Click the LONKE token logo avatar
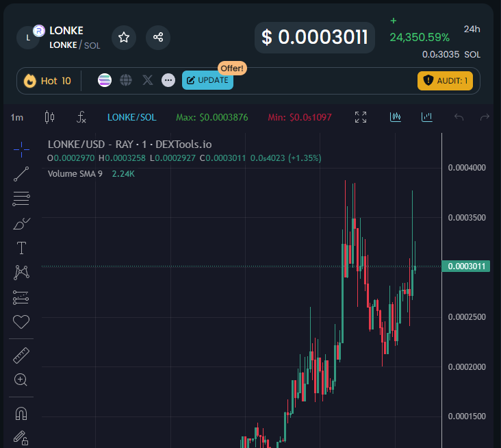Image resolution: width=501 pixels, height=448 pixels. [29, 38]
